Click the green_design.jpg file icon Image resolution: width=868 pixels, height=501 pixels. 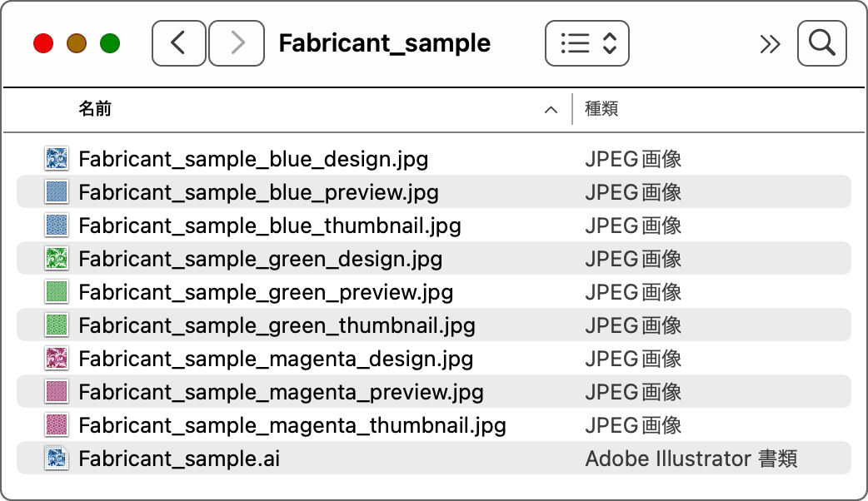click(57, 258)
